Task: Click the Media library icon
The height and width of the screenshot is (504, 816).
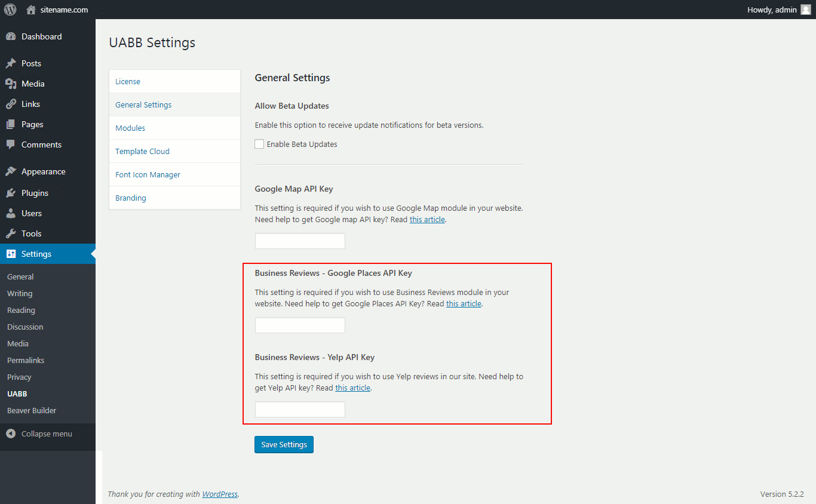Action: coord(11,84)
